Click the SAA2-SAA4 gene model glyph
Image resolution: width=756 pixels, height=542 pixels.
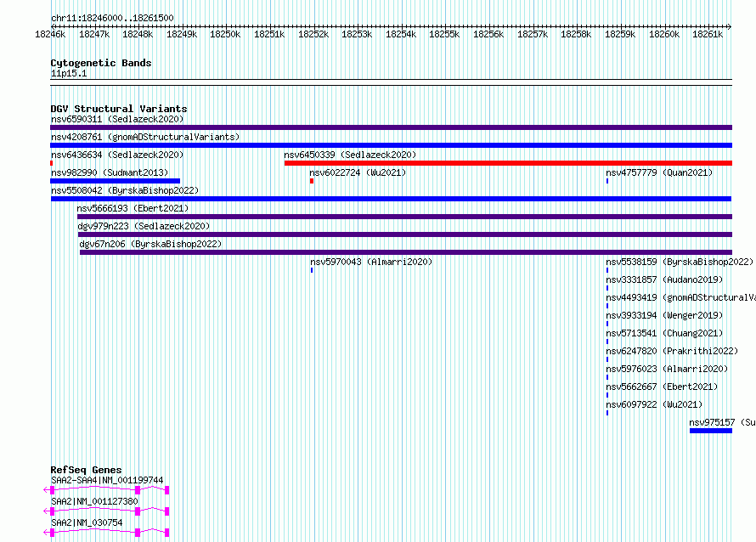106,490
